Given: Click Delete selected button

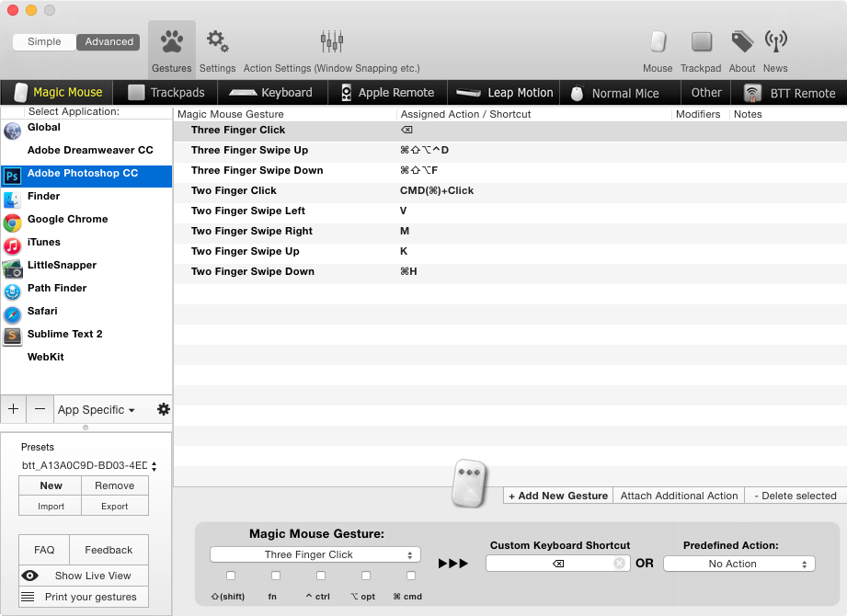Looking at the screenshot, I should click(795, 496).
